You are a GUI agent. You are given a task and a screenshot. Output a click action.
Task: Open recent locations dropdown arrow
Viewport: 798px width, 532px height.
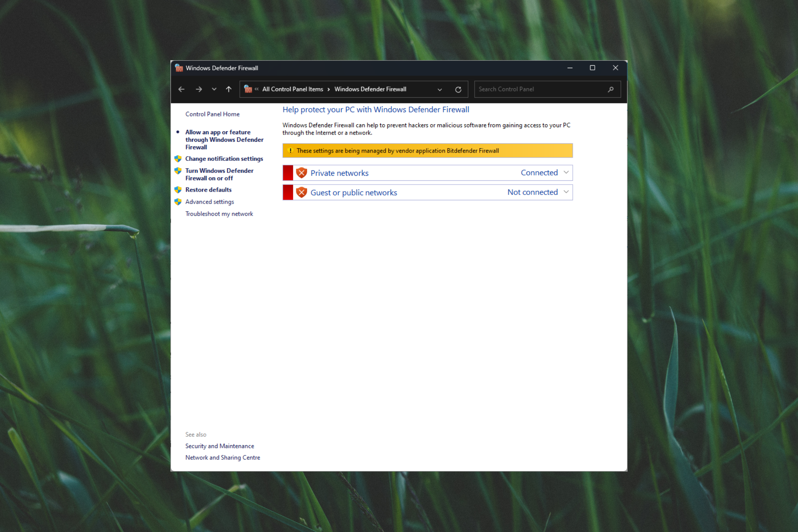tap(214, 89)
